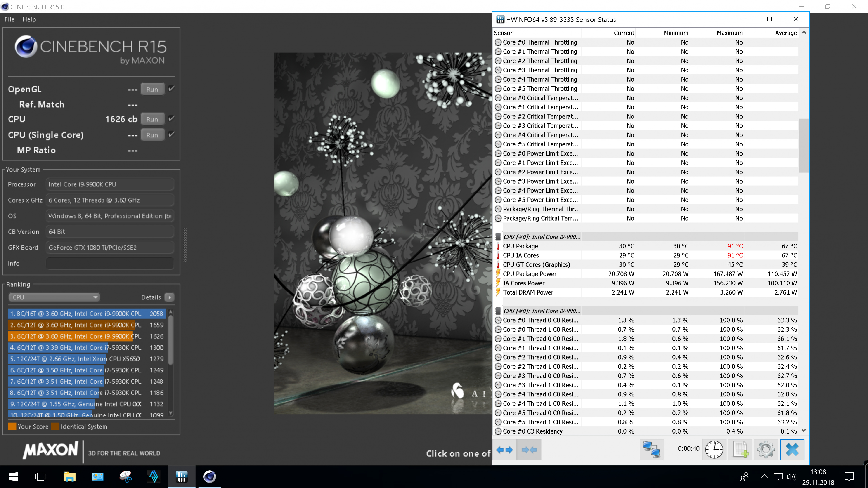
Task: Click the ranking list scroll-down arrow
Action: [x=171, y=413]
